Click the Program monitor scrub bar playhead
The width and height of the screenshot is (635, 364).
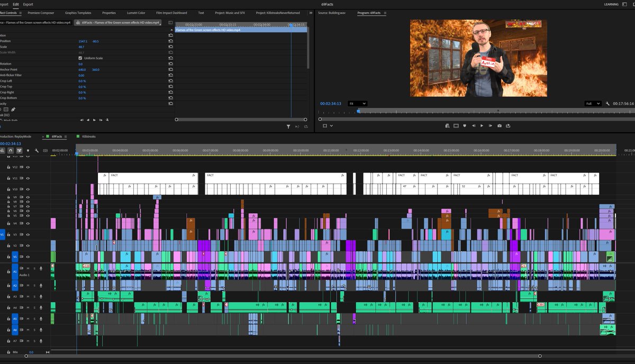[358, 111]
